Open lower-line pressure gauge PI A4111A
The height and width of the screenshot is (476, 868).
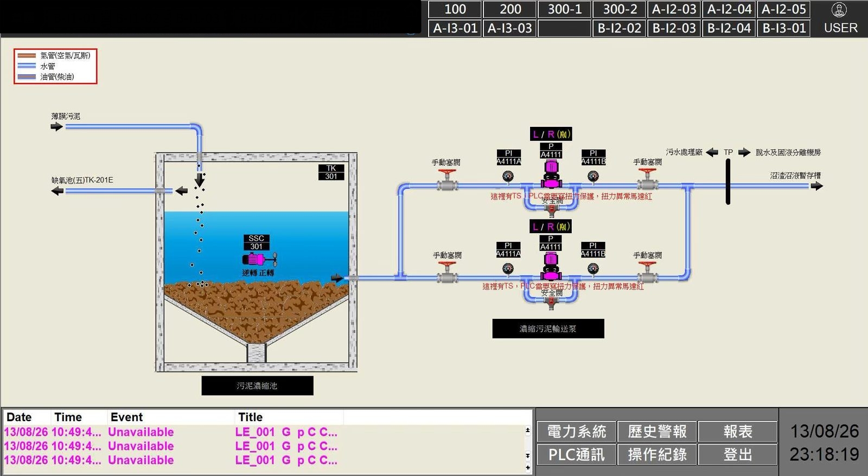(x=508, y=268)
